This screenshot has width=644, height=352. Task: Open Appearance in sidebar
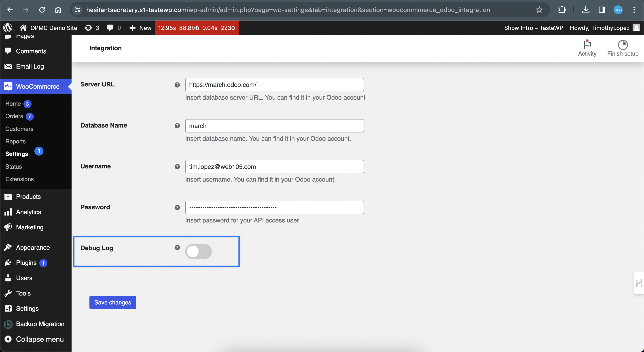click(36, 247)
